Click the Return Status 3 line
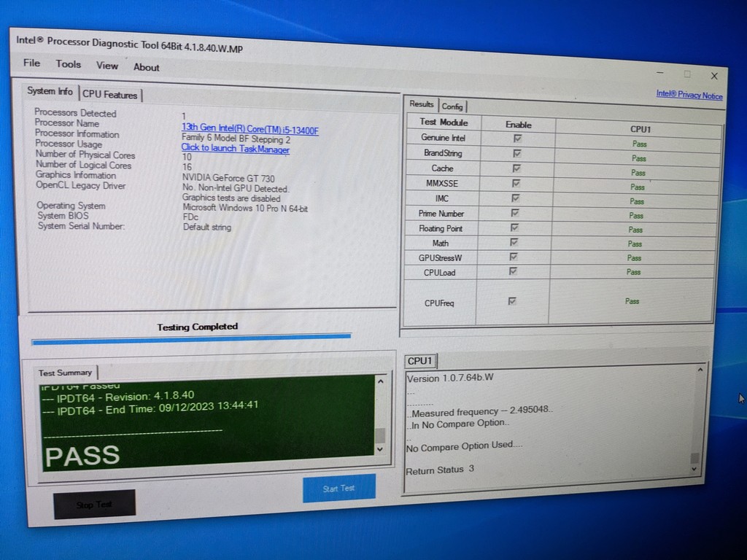747x560 pixels. [440, 470]
